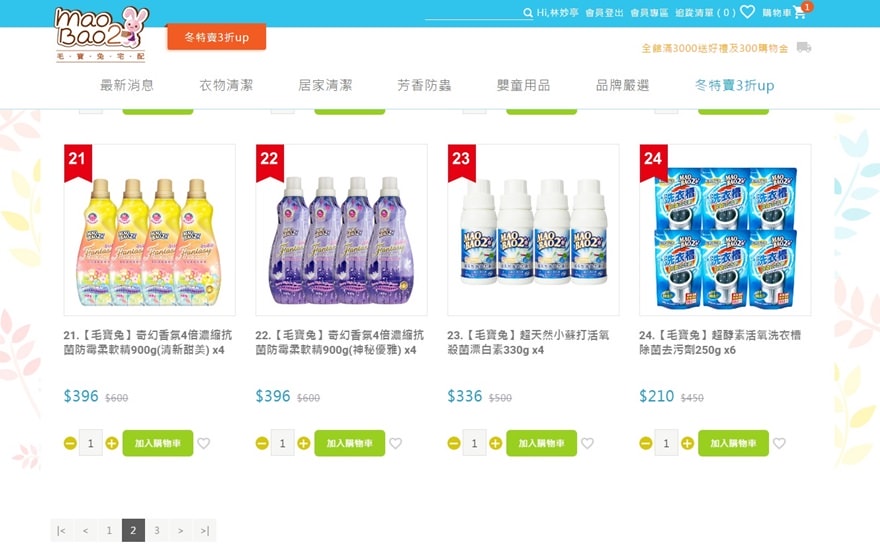Open the 嬰童用品 menu
The height and width of the screenshot is (547, 880).
click(x=524, y=85)
